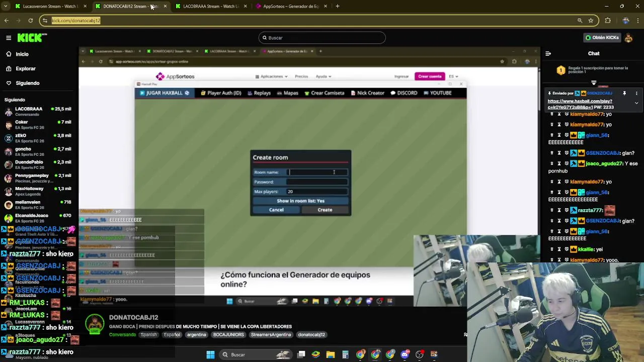Open a new browser tab
This screenshot has width=644, height=362.
tap(338, 6)
